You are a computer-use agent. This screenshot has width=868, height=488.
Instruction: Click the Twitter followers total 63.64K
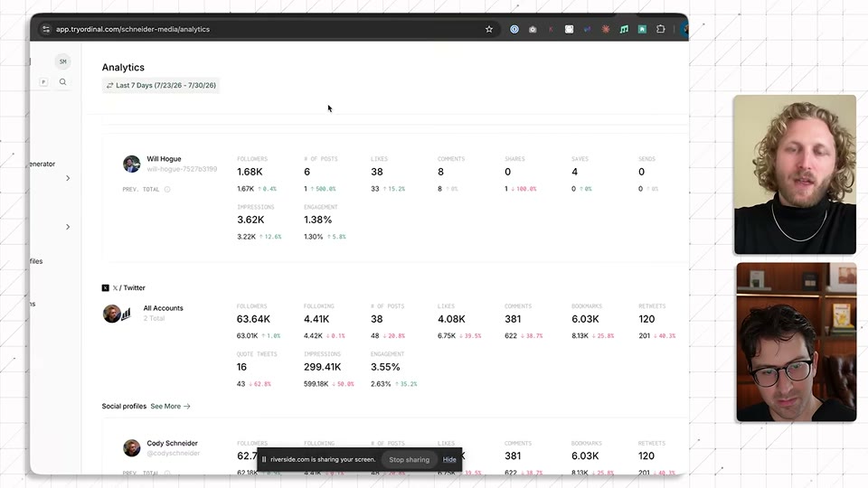pyautogui.click(x=253, y=319)
